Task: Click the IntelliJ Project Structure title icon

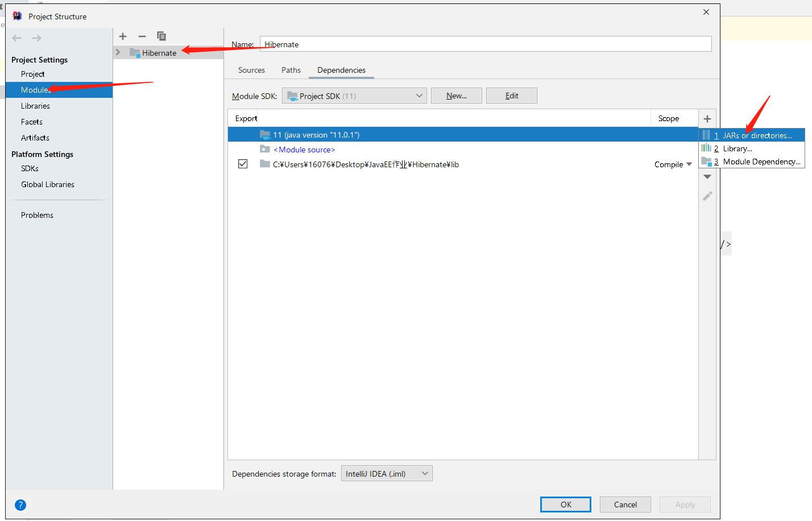Action: click(17, 16)
